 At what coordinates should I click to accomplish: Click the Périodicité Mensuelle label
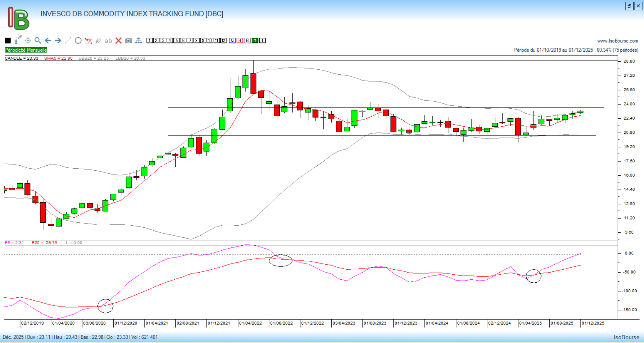26,50
